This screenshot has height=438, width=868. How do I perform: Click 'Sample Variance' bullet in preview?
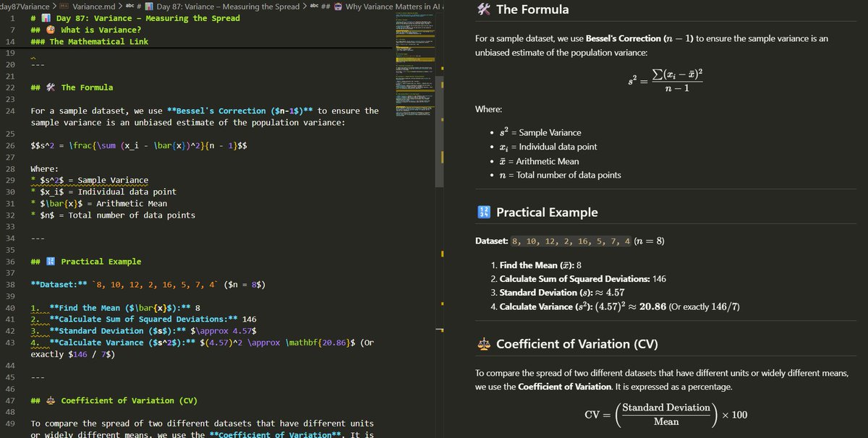(x=541, y=132)
